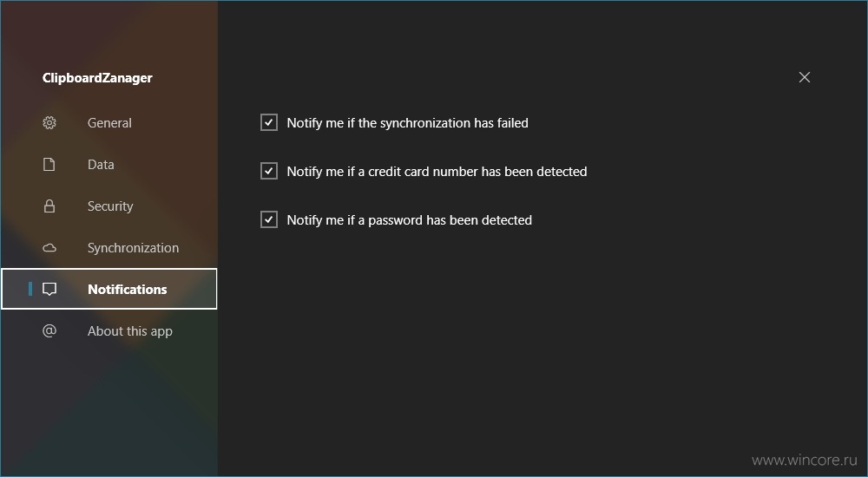
Task: Click the Notifications speech bubble icon
Action: tap(49, 290)
